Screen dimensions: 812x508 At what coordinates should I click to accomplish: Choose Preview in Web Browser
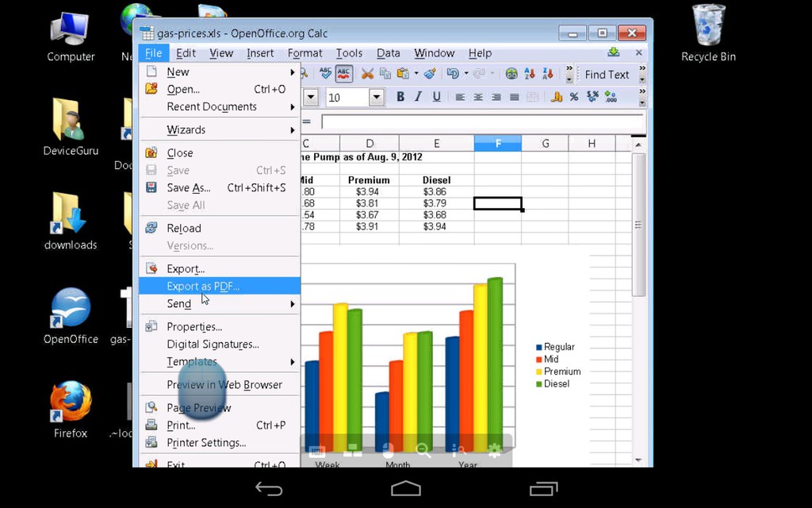click(x=220, y=385)
